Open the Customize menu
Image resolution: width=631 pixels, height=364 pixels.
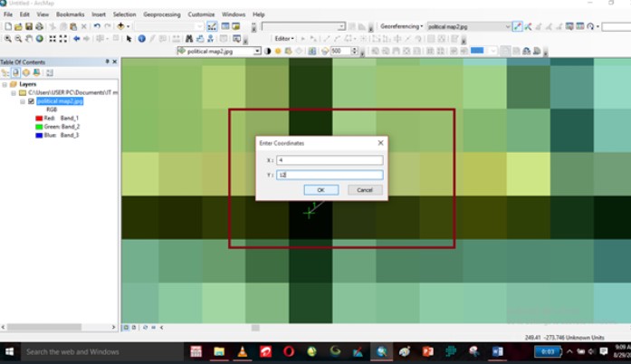(x=201, y=14)
